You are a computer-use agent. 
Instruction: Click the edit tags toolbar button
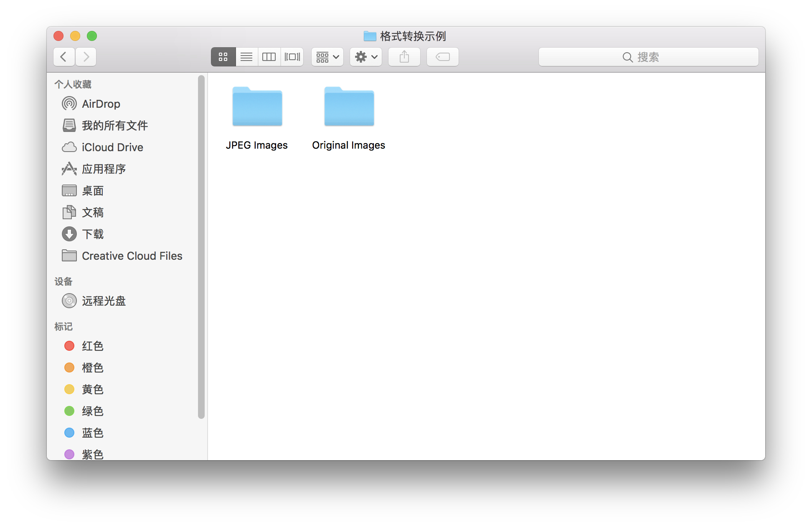442,57
